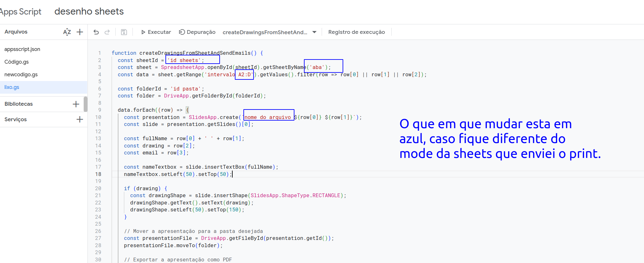Viewport: 644px width, 263px height.
Task: Place cursor in 'intervalo A2:D' string
Action: coord(229,74)
